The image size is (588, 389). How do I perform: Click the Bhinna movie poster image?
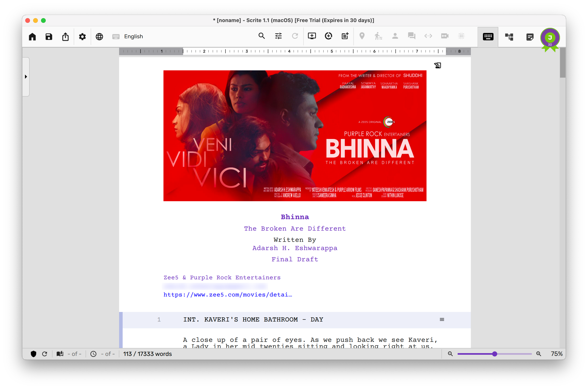(x=295, y=136)
